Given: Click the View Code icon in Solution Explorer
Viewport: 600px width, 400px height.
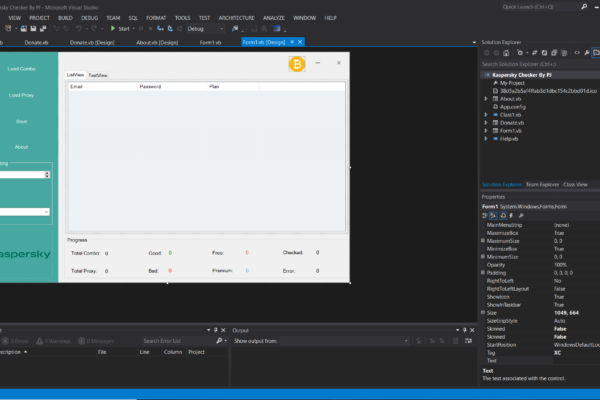Looking at the screenshot, I should pos(577,53).
